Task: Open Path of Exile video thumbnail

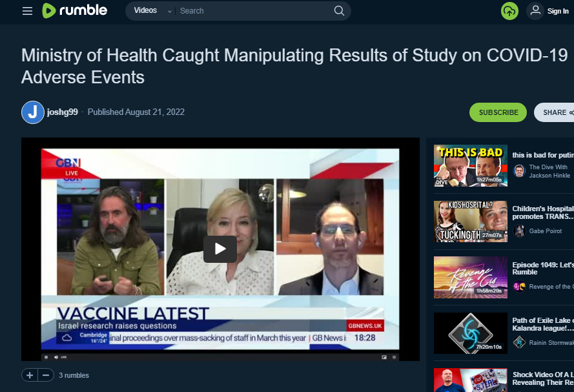Action: [x=471, y=333]
